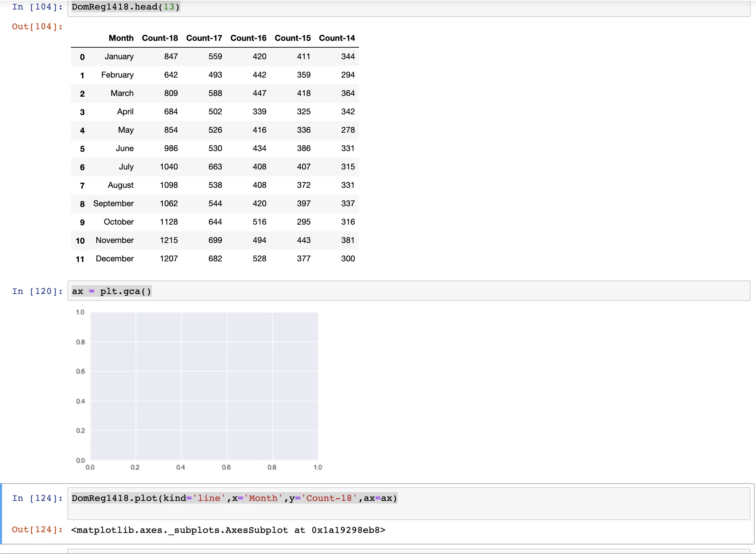Click the AxesSubplot output text
756x554 pixels.
click(x=228, y=530)
